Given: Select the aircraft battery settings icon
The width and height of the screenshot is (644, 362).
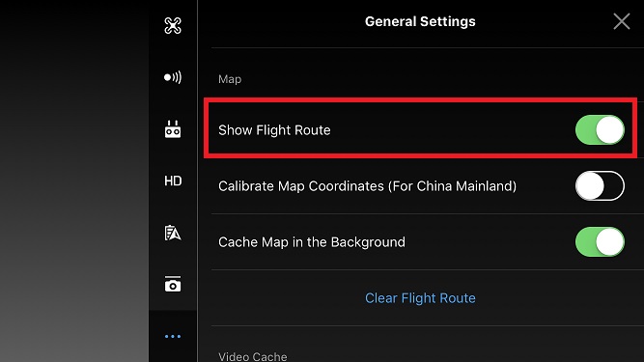Looking at the screenshot, I should [173, 233].
